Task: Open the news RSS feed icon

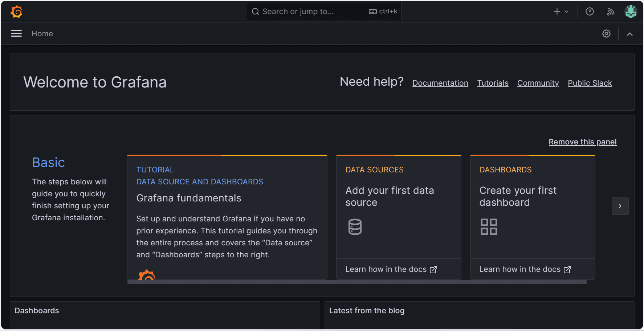Action: click(x=611, y=12)
